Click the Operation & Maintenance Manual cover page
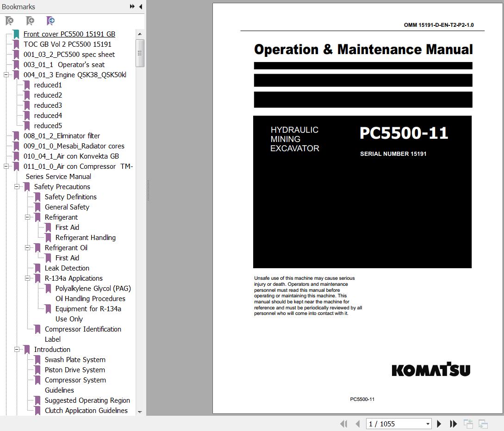The height and width of the screenshot is (431, 504). pos(357,208)
